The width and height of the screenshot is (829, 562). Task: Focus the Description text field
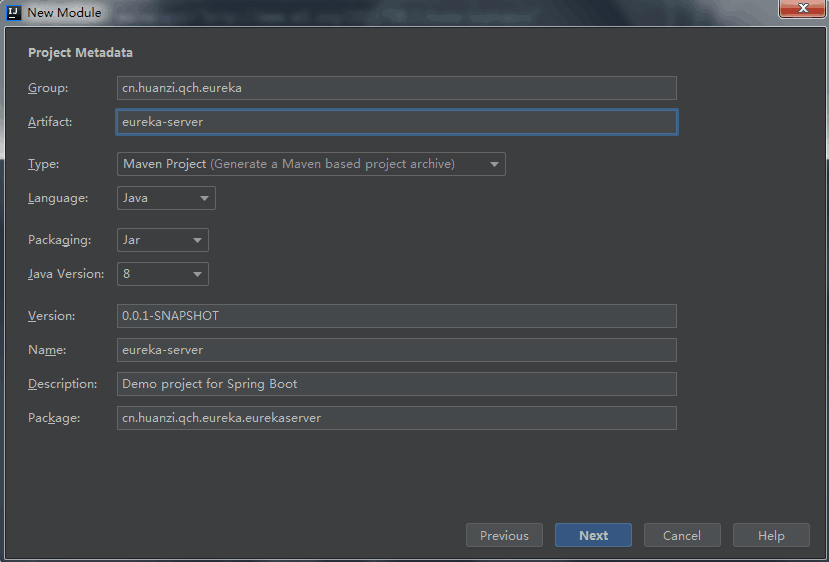tap(396, 384)
